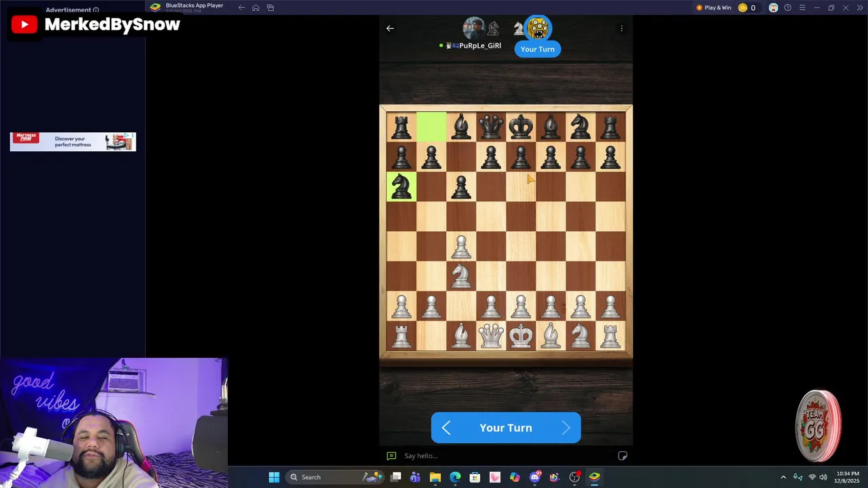This screenshot has height=488, width=868.
Task: Open Copilot from taskbar
Action: point(515,477)
